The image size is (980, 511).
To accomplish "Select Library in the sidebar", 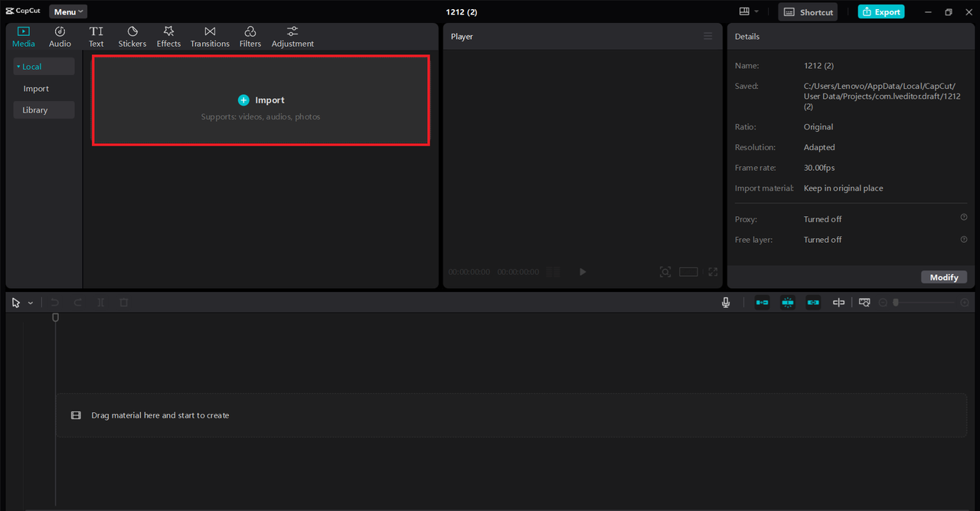I will (44, 110).
